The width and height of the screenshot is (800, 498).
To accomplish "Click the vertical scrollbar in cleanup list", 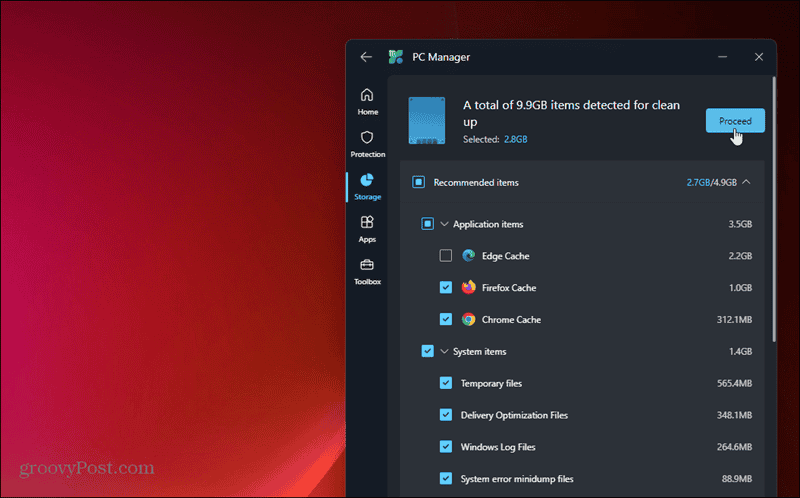I will click(774, 209).
